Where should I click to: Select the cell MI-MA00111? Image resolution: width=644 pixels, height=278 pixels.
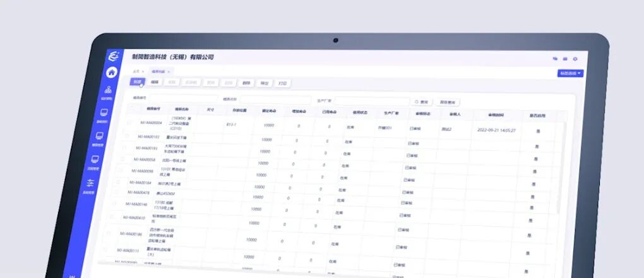click(x=128, y=250)
